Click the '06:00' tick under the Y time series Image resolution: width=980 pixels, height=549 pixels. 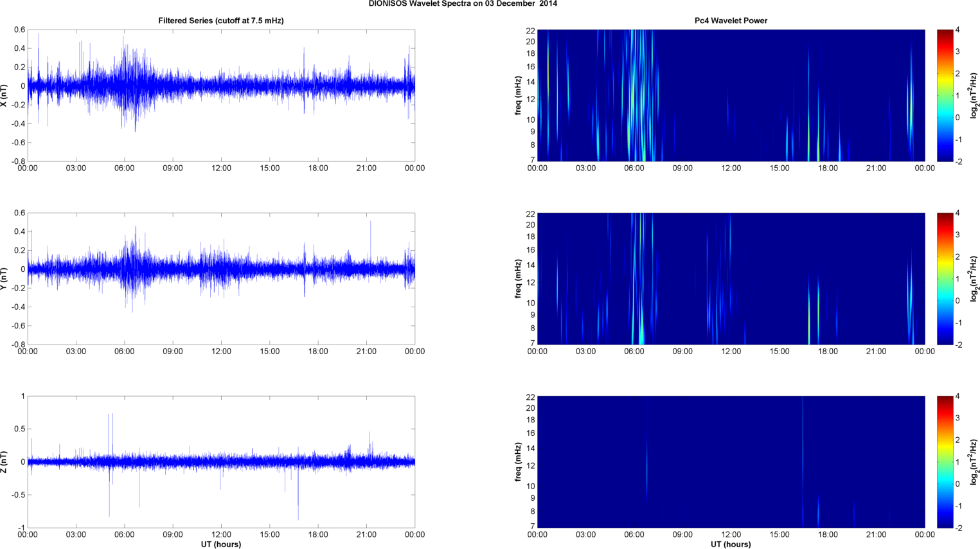[124, 352]
